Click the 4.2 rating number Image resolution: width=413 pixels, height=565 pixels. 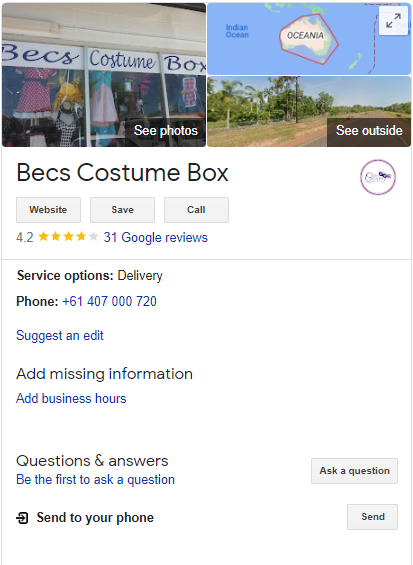[x=25, y=238]
